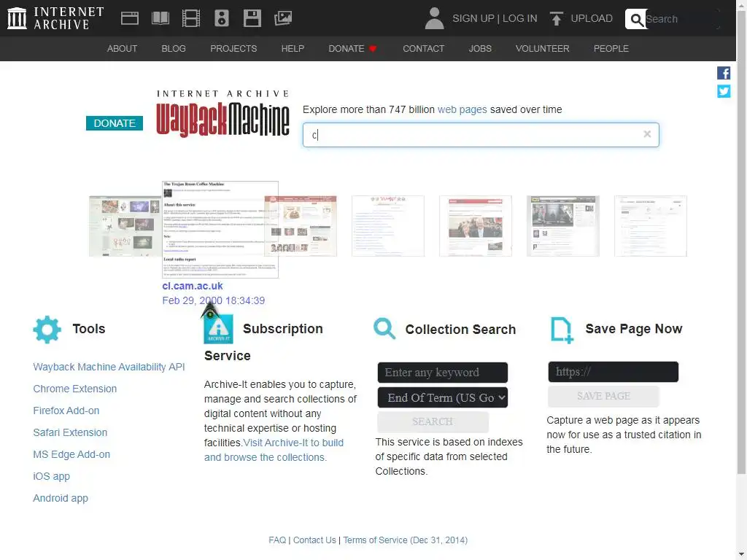Open Firefox Add-on link
This screenshot has width=747, height=560.
(66, 411)
